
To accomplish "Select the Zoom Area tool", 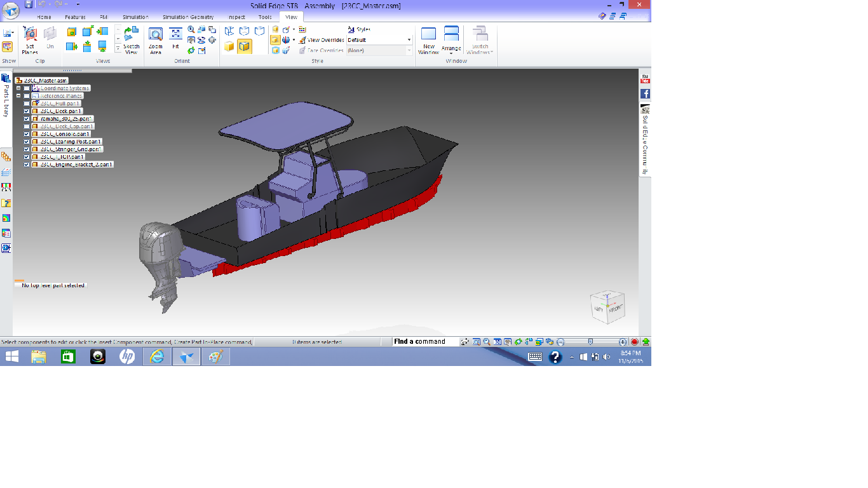I will pyautogui.click(x=156, y=39).
